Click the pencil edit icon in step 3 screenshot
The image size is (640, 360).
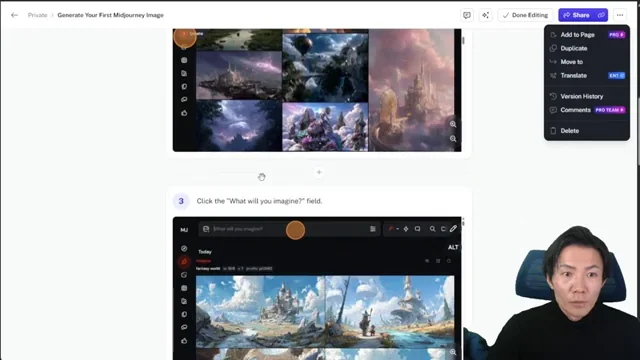pyautogui.click(x=453, y=229)
